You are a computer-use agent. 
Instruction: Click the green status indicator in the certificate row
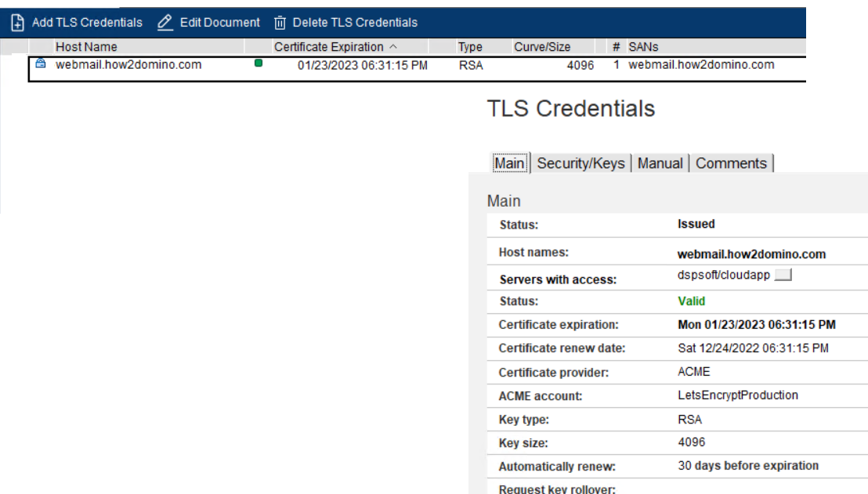pyautogui.click(x=259, y=64)
